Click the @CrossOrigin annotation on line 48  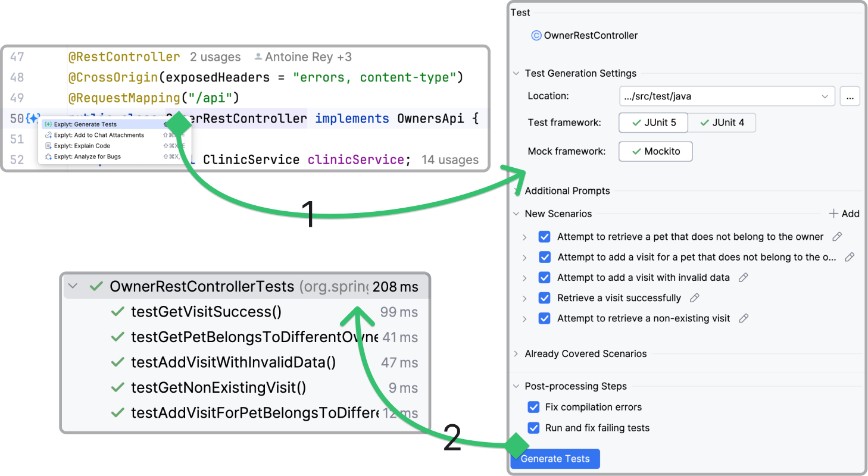pyautogui.click(x=113, y=77)
